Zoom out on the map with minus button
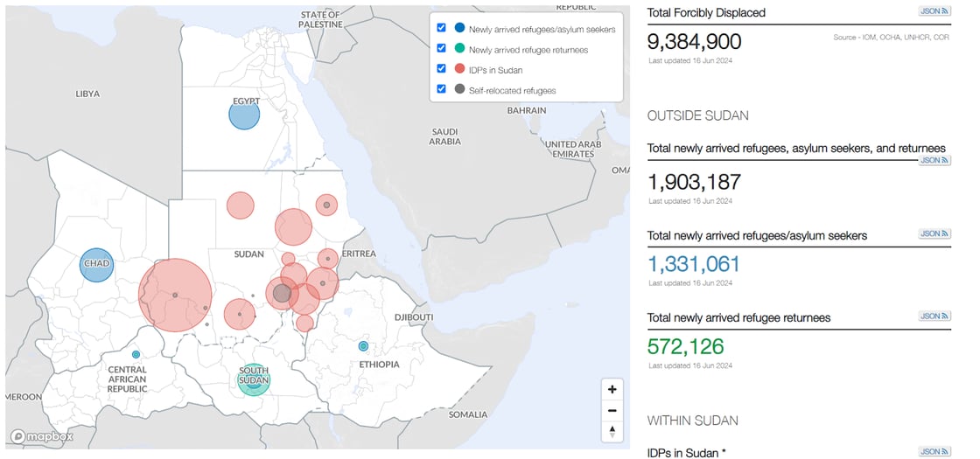 612,410
